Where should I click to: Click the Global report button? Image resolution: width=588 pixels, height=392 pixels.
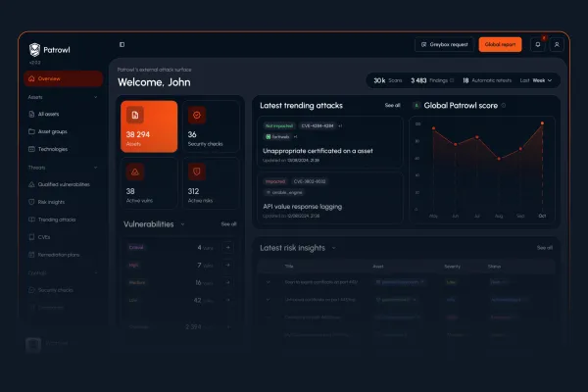[500, 44]
